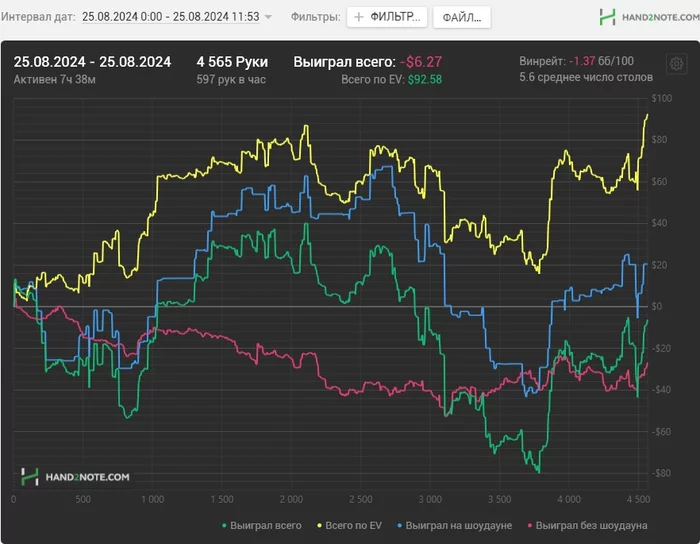Open the chart settings gear icon
The width and height of the screenshot is (700, 544).
pos(676,64)
